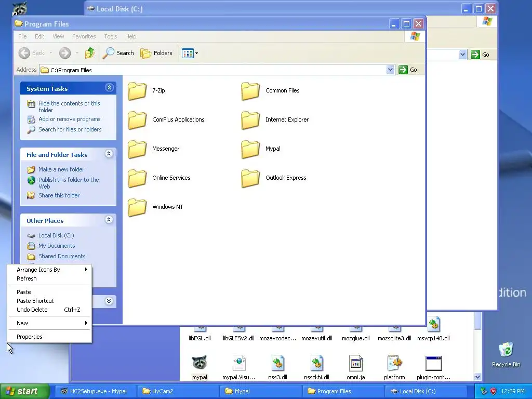Viewport: 532px width, 399px height.
Task: Select the platform file icon
Action: point(395,363)
